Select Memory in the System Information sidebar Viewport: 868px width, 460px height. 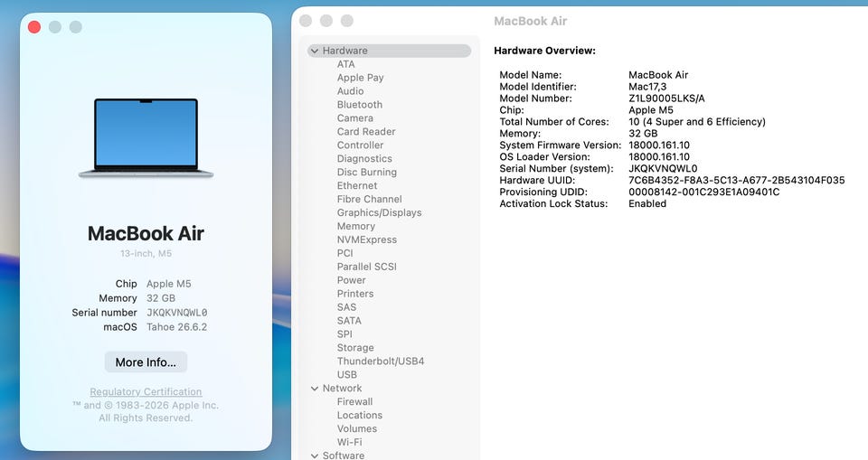pyautogui.click(x=356, y=226)
